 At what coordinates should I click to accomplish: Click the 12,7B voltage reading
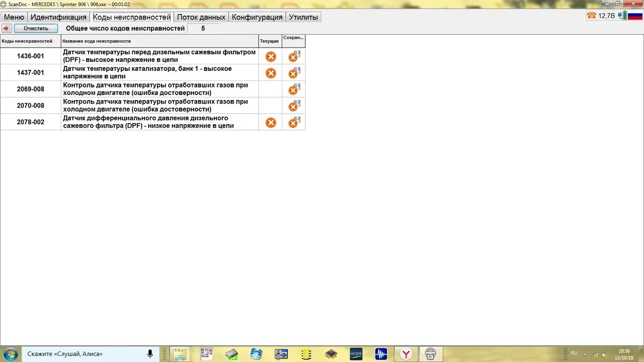click(606, 16)
